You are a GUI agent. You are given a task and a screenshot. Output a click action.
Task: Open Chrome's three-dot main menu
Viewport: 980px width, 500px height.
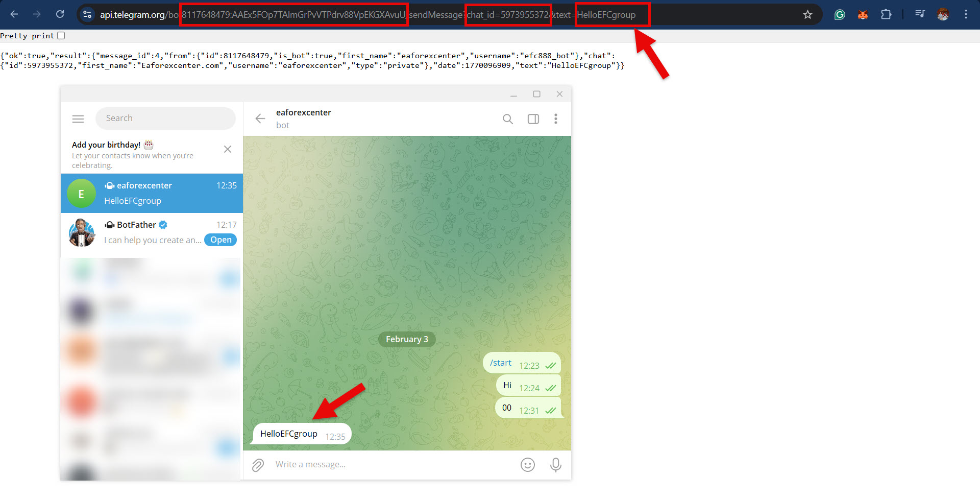point(966,14)
